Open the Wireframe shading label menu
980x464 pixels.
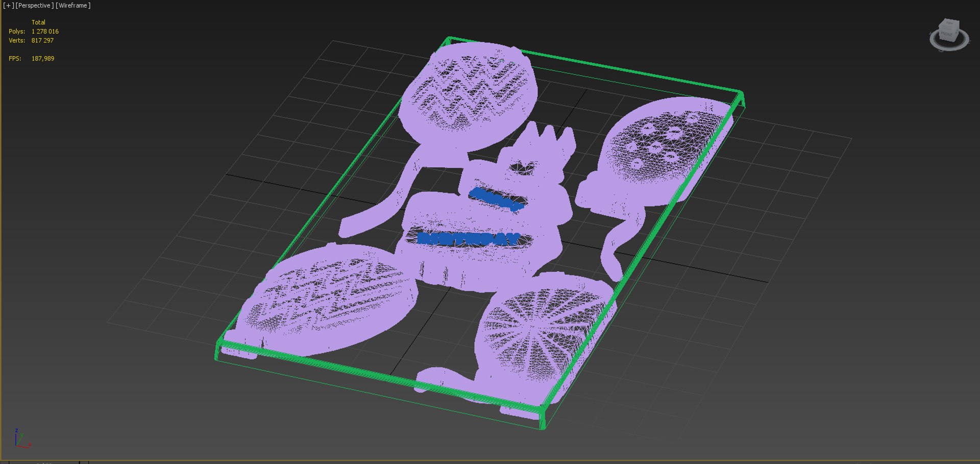73,6
